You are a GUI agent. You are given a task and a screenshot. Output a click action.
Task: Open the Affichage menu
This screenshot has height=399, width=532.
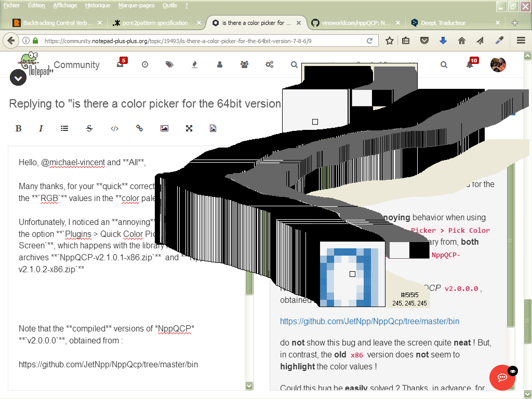point(65,5)
